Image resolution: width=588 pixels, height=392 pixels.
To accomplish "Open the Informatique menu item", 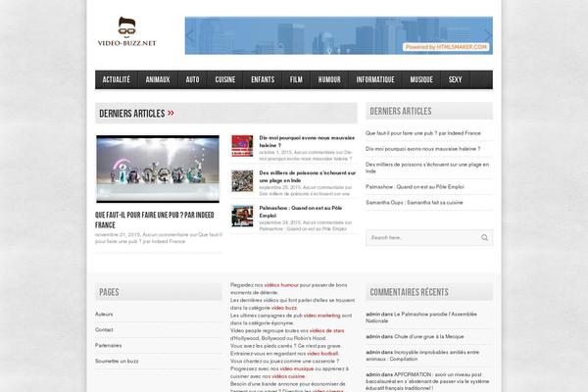I will pos(375,79).
